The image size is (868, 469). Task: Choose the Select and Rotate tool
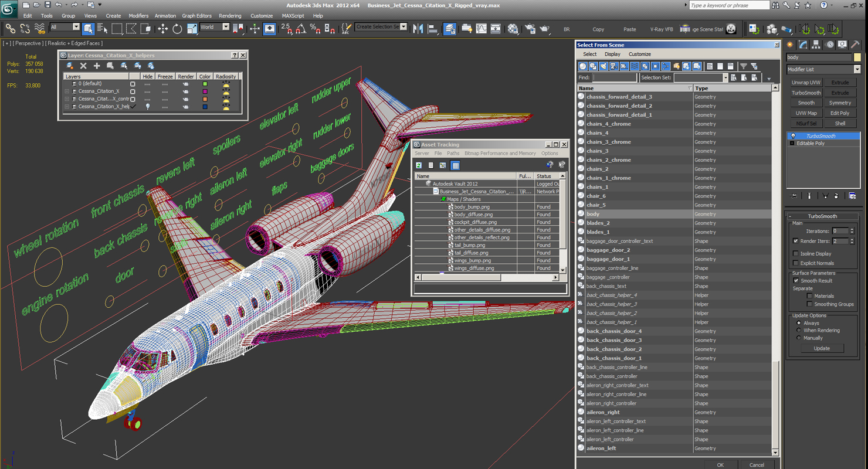coord(177,28)
